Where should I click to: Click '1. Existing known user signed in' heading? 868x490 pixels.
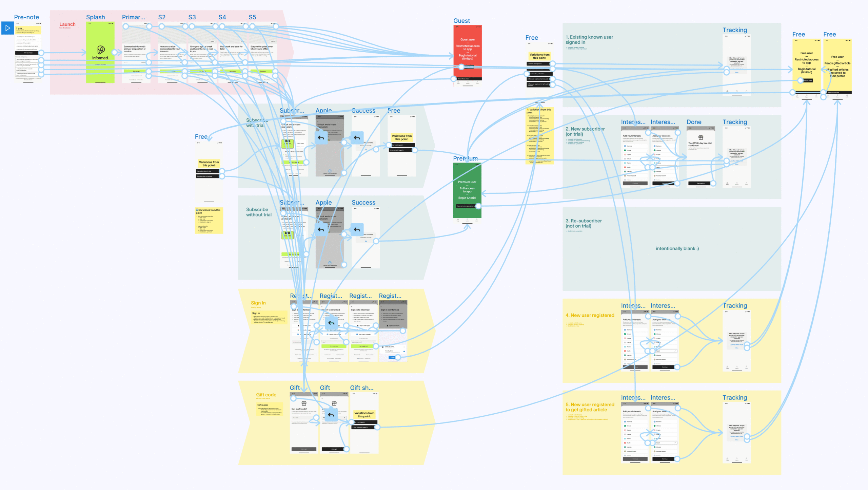[589, 40]
